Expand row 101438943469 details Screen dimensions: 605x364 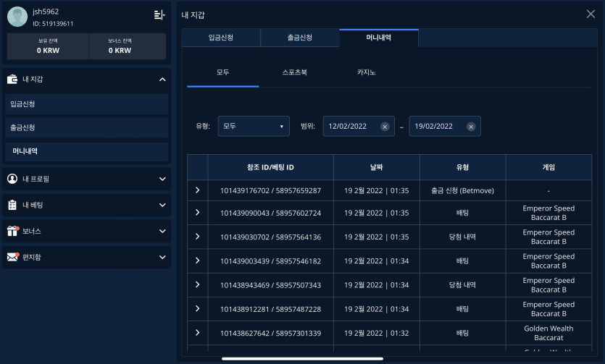198,284
